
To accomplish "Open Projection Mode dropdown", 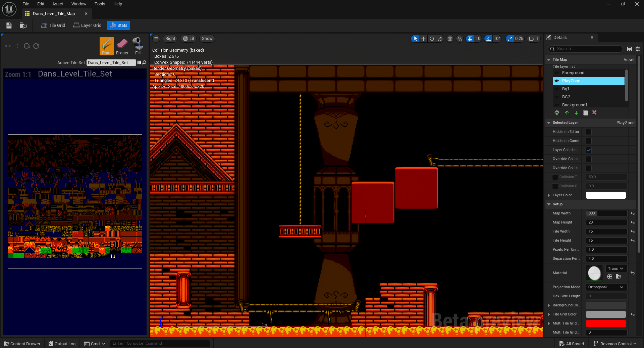I will pos(606,287).
